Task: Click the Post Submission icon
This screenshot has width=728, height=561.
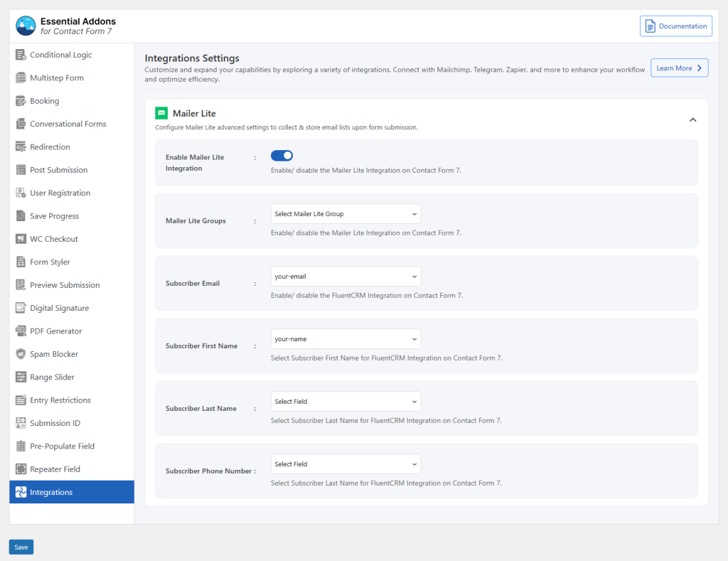Action: [21, 169]
